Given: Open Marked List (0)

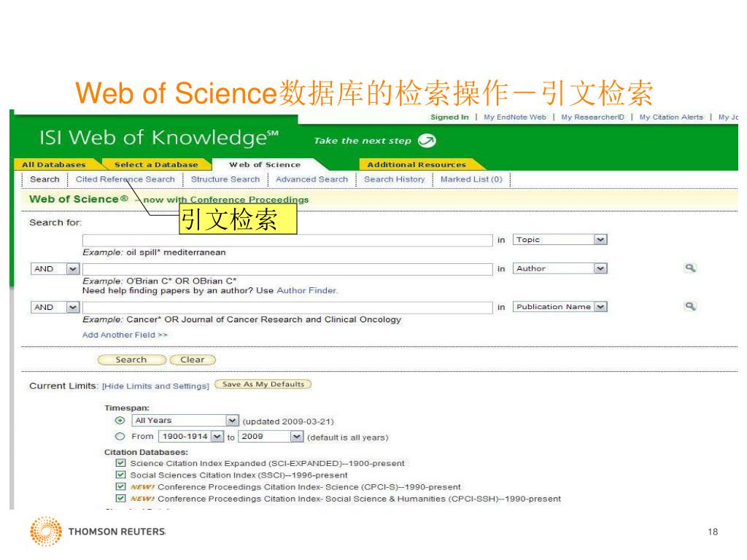Looking at the screenshot, I should (471, 179).
